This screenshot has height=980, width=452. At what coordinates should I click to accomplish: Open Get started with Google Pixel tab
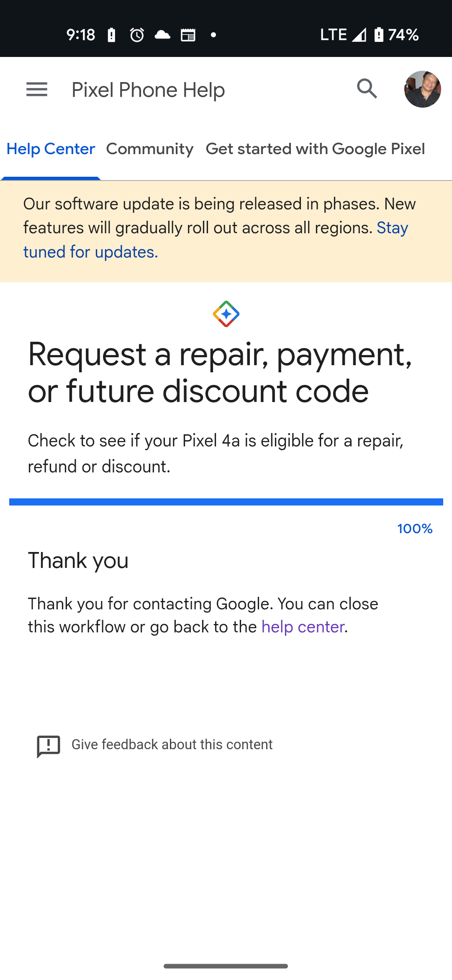pyautogui.click(x=315, y=149)
